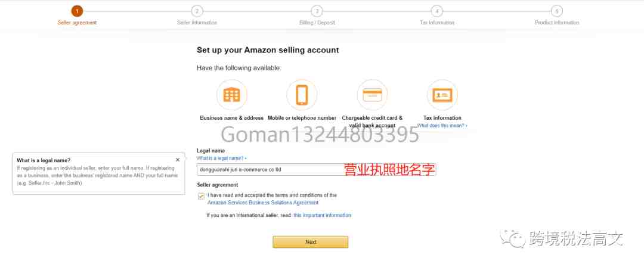644x267 pixels.
Task: Select the Tax information step label
Action: click(x=437, y=23)
